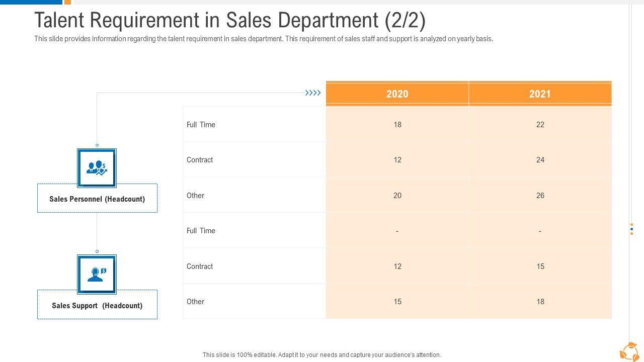Click the Sales Support (Headcount) label box

click(x=97, y=305)
